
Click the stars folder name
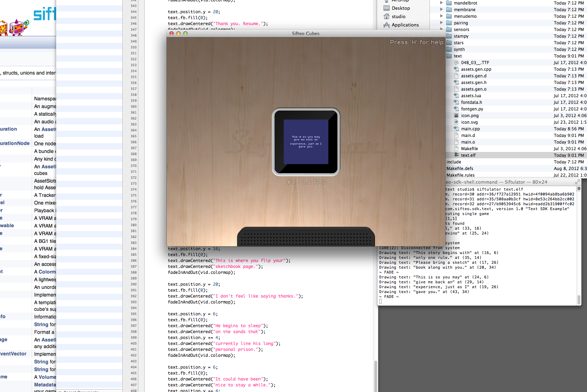[x=459, y=43]
